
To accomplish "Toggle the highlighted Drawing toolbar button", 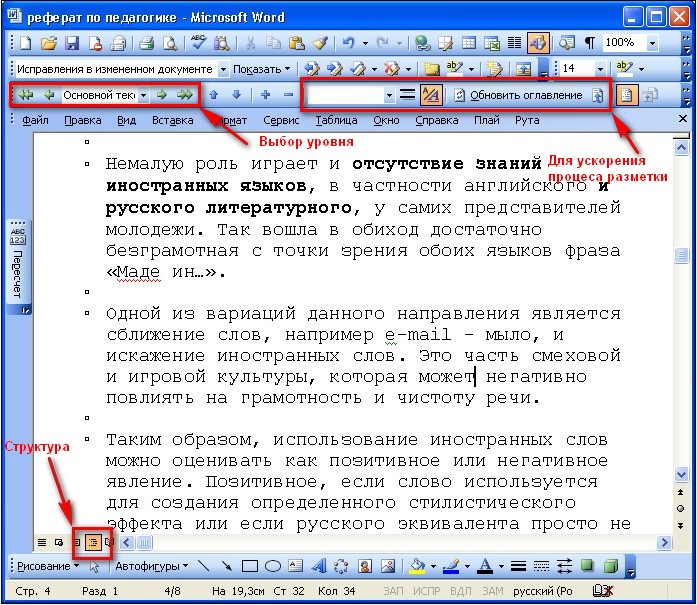I will 538,43.
